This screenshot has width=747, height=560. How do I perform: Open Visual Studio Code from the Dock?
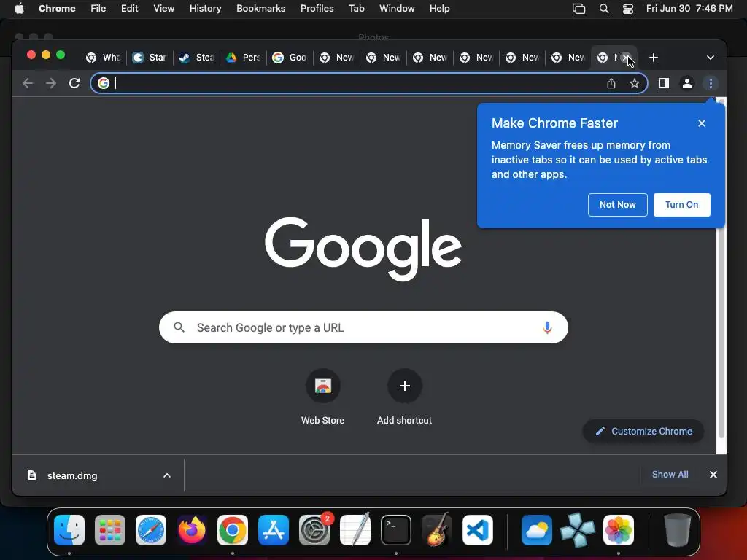pyautogui.click(x=478, y=529)
